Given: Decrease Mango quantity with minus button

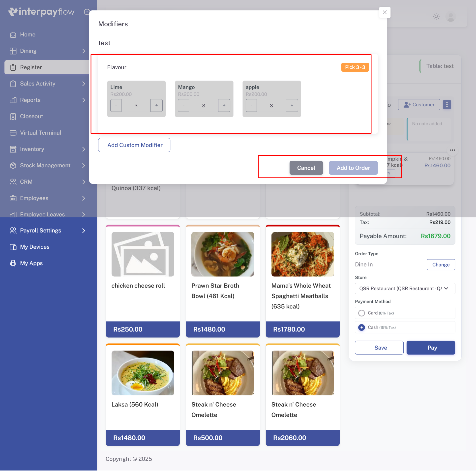Looking at the screenshot, I should pos(183,106).
